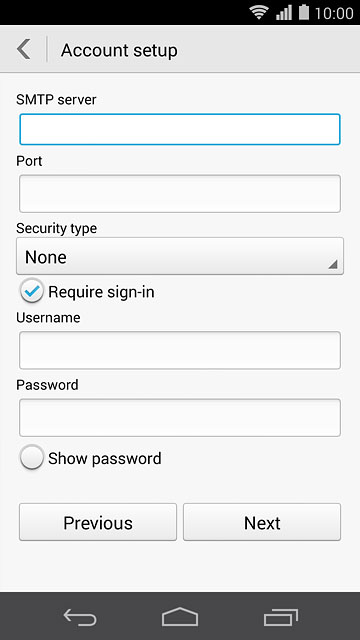Tap the Wi-Fi status icon
360x640 pixels.
[x=259, y=13]
